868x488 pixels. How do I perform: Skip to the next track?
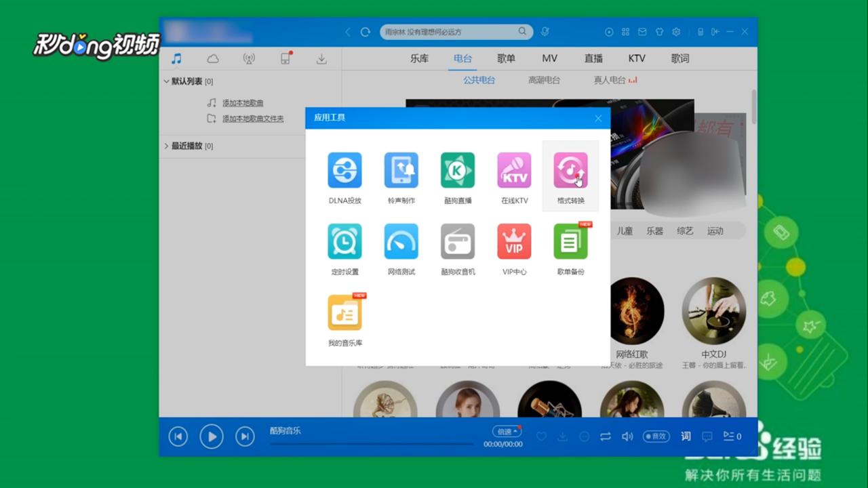point(245,437)
